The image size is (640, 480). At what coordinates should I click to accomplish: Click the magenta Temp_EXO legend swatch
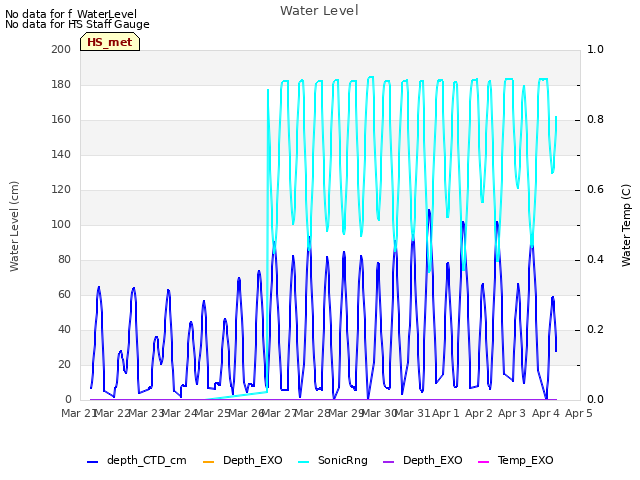coord(483,462)
